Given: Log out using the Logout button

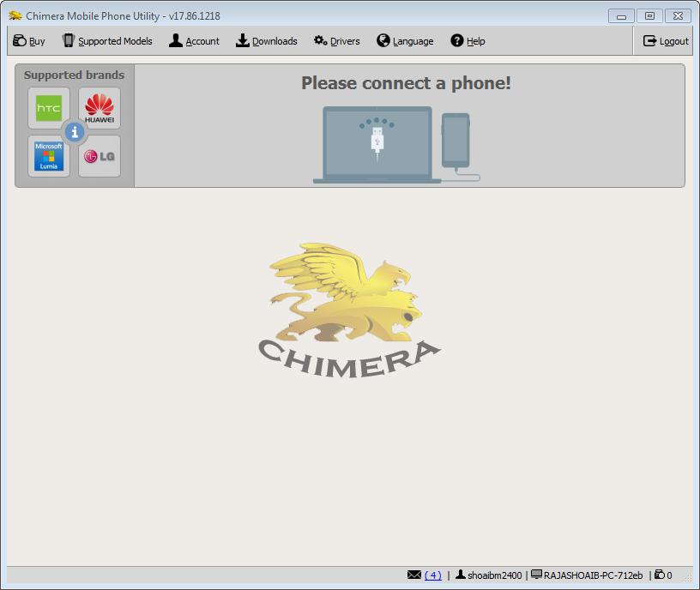Looking at the screenshot, I should click(x=666, y=41).
